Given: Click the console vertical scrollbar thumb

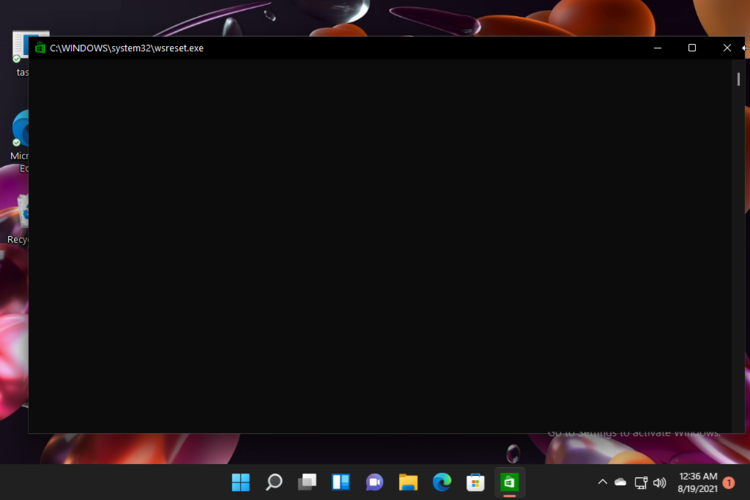Looking at the screenshot, I should coord(739,79).
